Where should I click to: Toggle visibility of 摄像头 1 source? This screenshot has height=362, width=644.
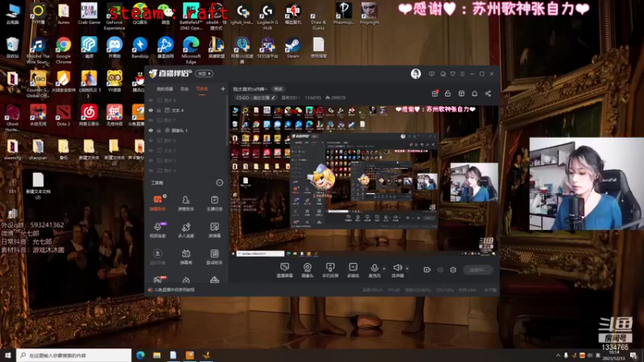pyautogui.click(x=151, y=130)
